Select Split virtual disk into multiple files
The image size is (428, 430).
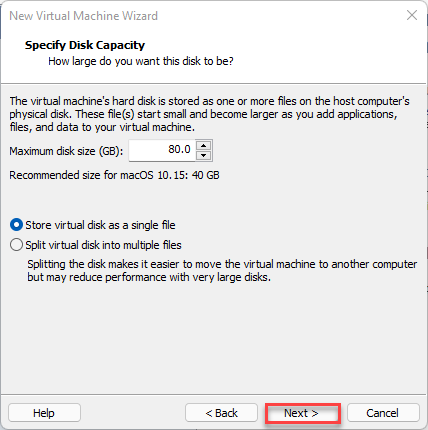(16, 245)
